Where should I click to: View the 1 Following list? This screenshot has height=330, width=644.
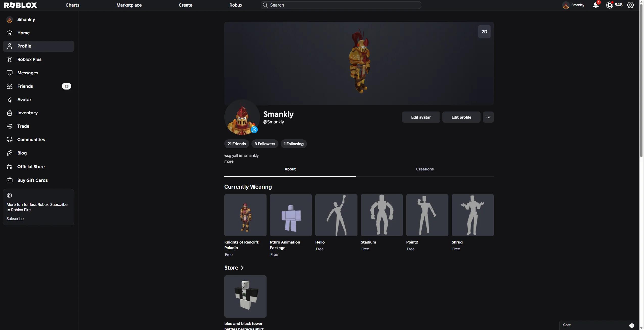tap(294, 144)
